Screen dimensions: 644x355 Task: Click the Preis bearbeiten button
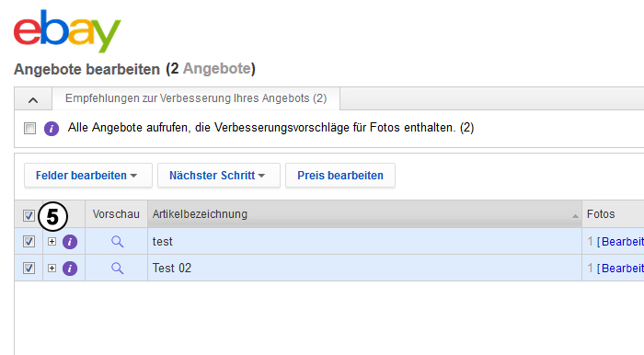pos(340,176)
